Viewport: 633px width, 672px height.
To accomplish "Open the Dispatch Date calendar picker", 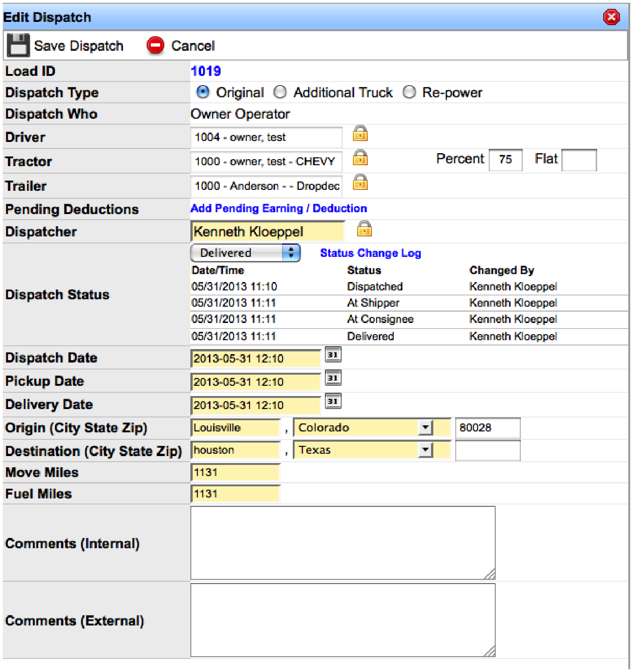I will 333,355.
